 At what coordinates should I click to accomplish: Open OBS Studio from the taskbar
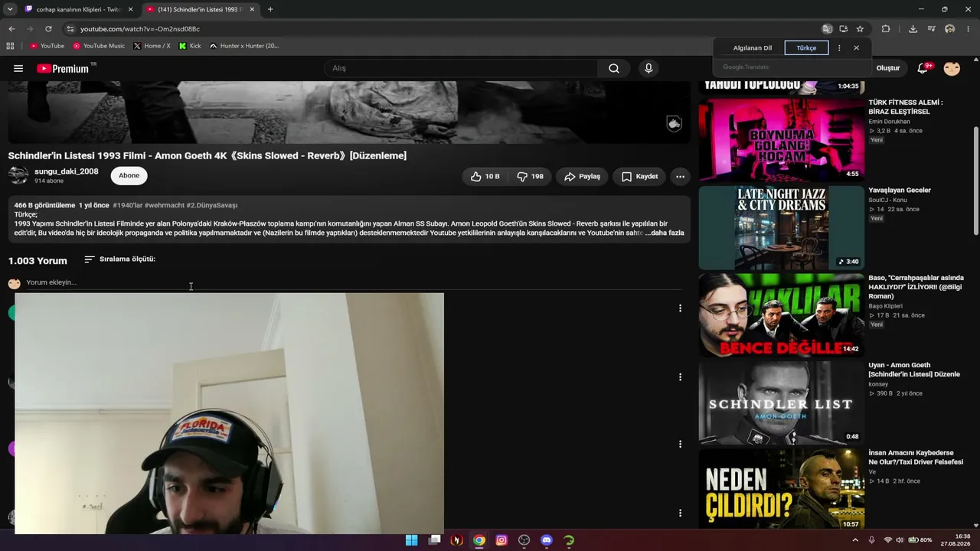coord(524,540)
